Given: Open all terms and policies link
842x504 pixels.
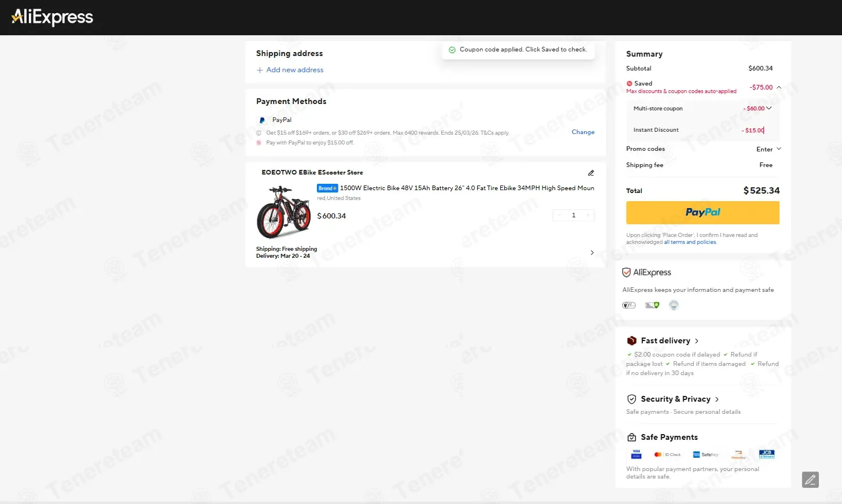Looking at the screenshot, I should (x=690, y=242).
